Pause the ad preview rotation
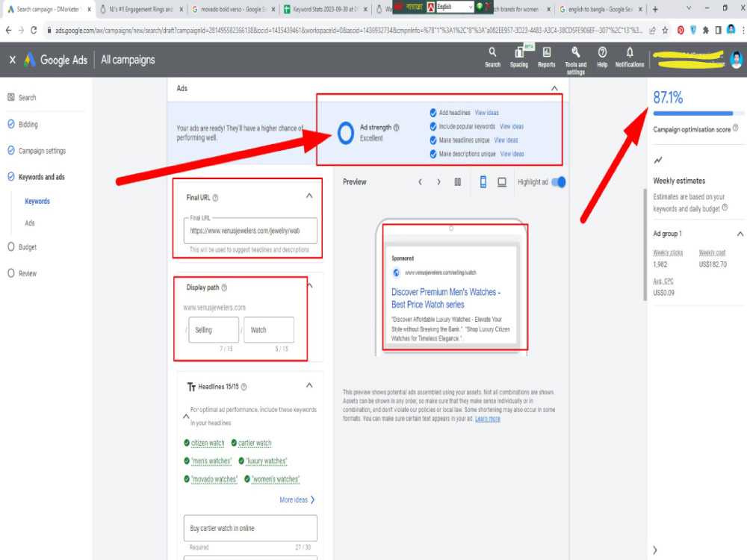 pyautogui.click(x=457, y=182)
